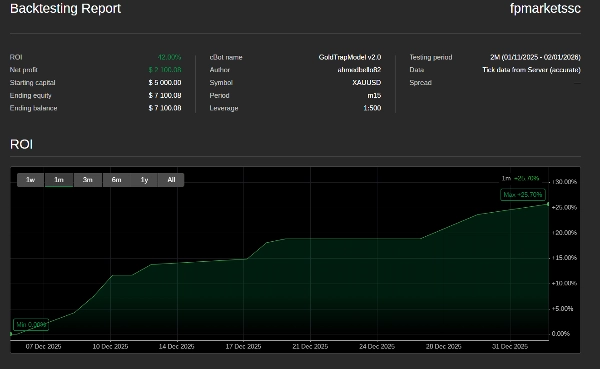Click the Leverage value 1:500
Image resolution: width=600 pixels, height=369 pixels.
pos(372,108)
